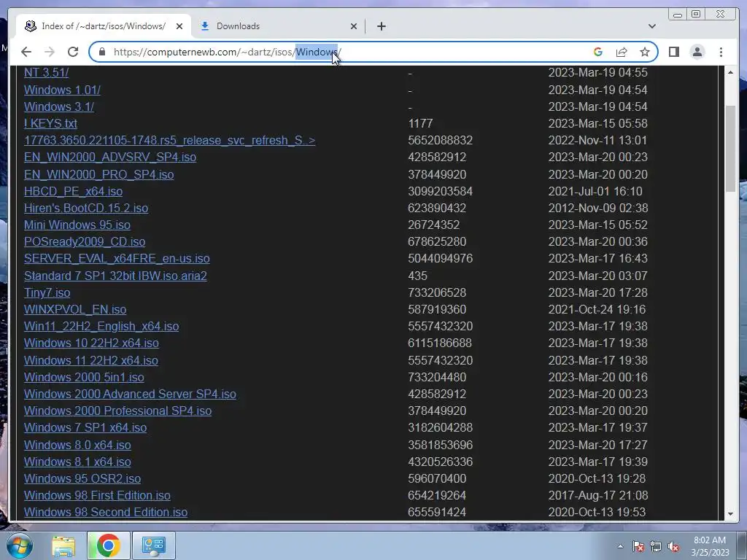
Task: Download WINXPVOL_EN.iso
Action: tap(75, 309)
